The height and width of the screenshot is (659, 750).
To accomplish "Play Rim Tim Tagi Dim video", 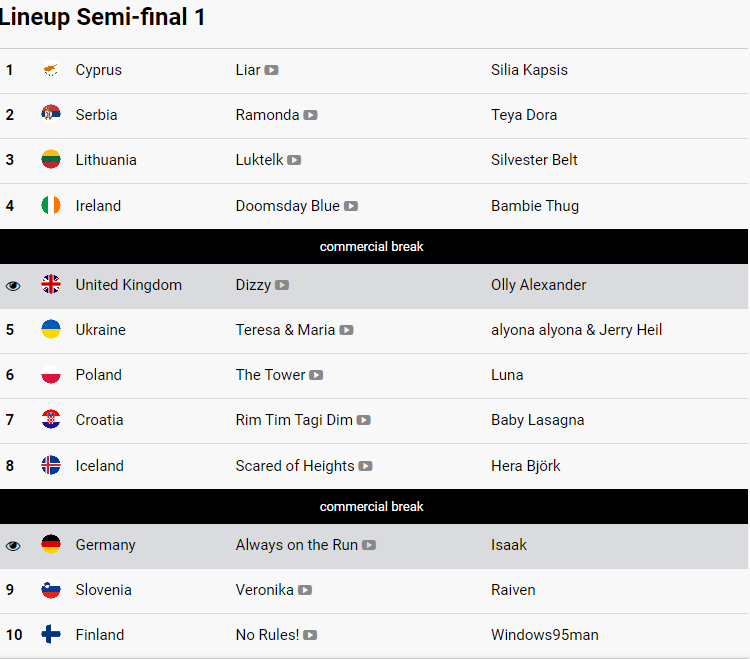I will click(364, 420).
